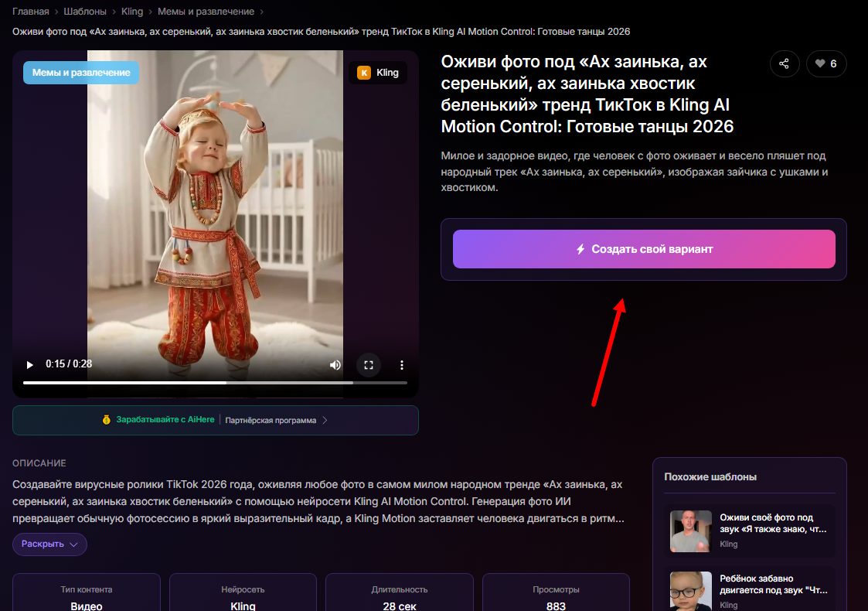Image resolution: width=868 pixels, height=611 pixels.
Task: Open the video three-dot options menu
Action: coord(402,365)
